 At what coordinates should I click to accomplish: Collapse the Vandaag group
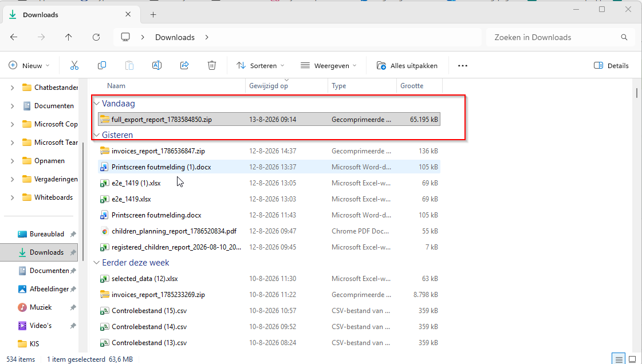97,104
